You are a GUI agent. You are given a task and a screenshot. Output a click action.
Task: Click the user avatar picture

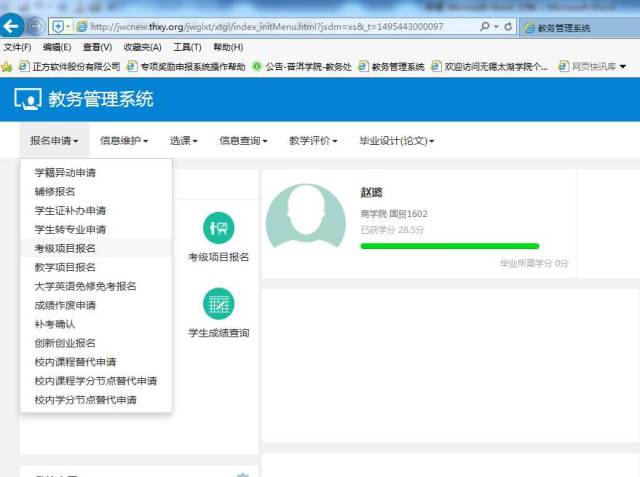coord(306,217)
